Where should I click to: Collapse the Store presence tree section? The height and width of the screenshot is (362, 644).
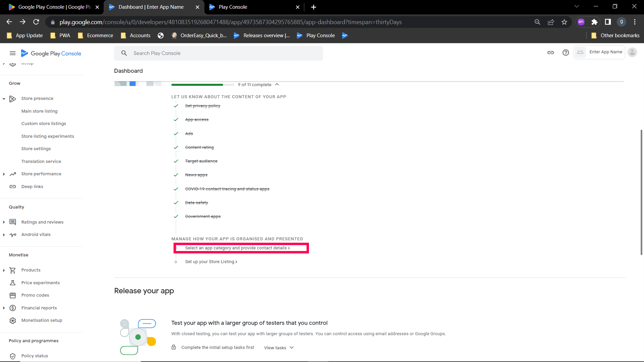click(x=4, y=99)
